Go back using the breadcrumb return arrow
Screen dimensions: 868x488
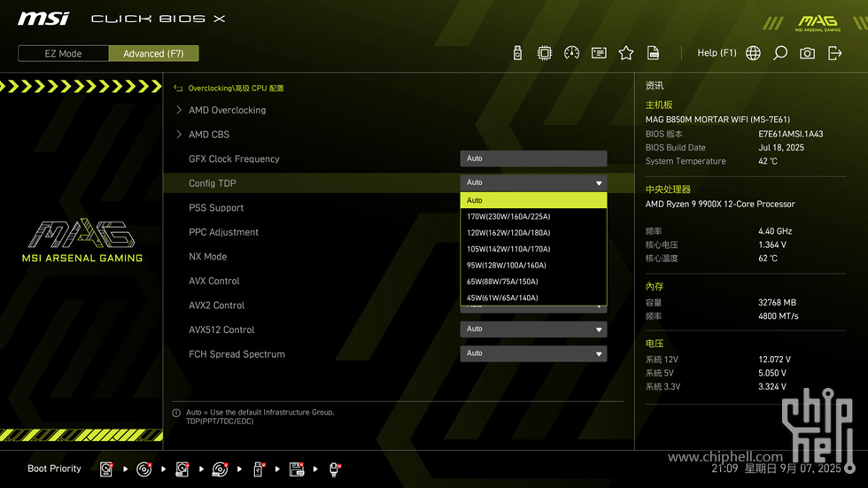[x=178, y=89]
